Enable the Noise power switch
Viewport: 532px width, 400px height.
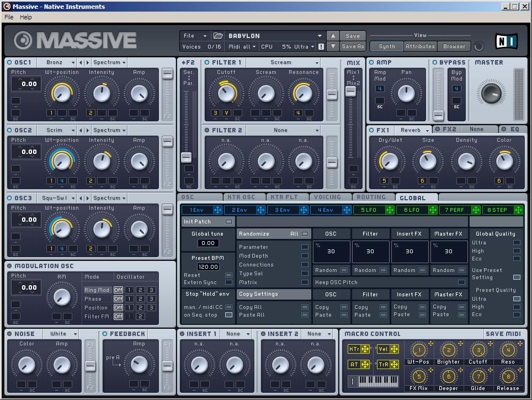tap(9, 334)
